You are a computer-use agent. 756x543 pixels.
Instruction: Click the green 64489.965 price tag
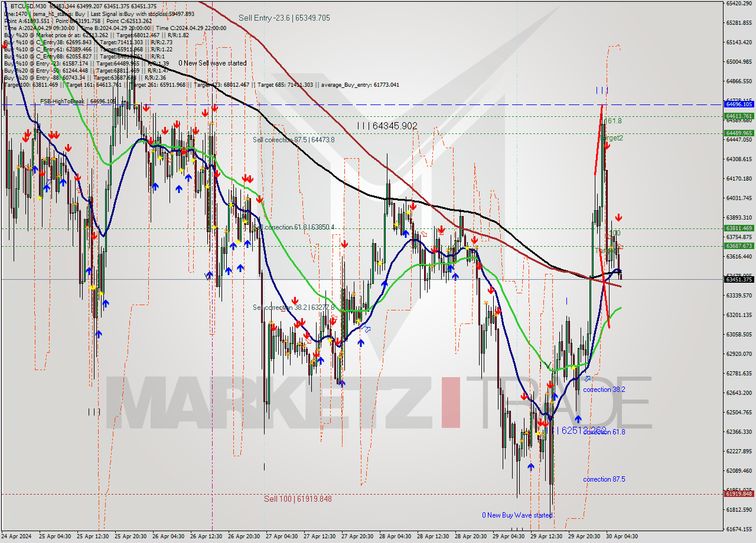click(739, 133)
